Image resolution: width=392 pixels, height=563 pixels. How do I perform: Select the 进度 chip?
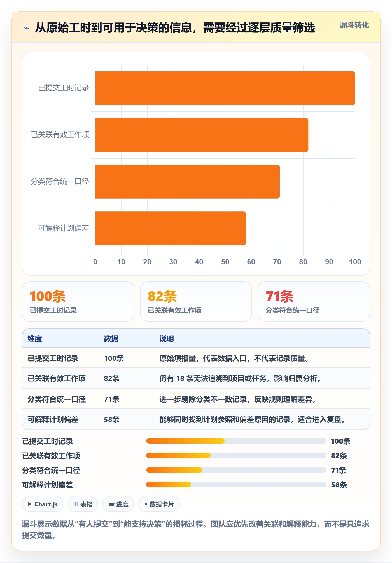118,504
